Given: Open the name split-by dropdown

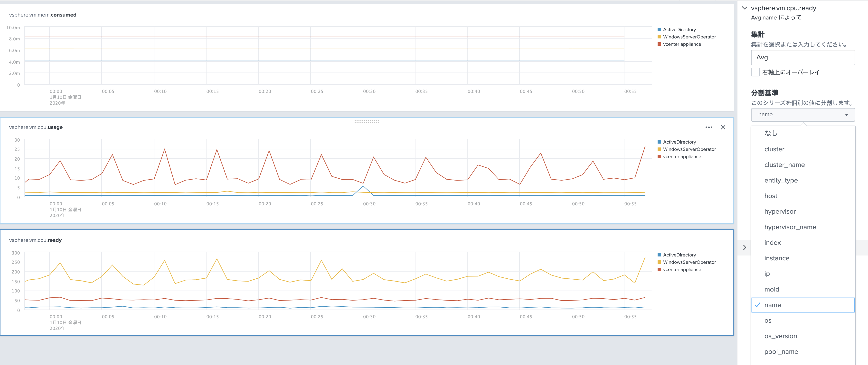Looking at the screenshot, I should [803, 115].
